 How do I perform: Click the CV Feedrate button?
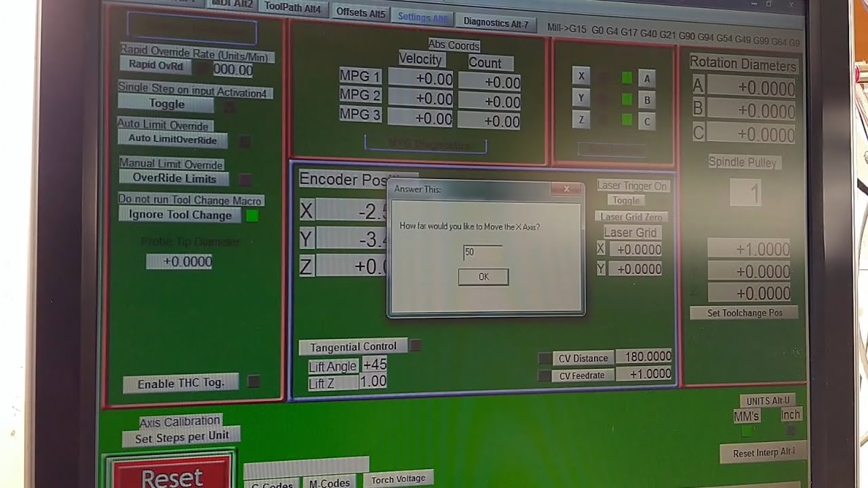click(583, 375)
